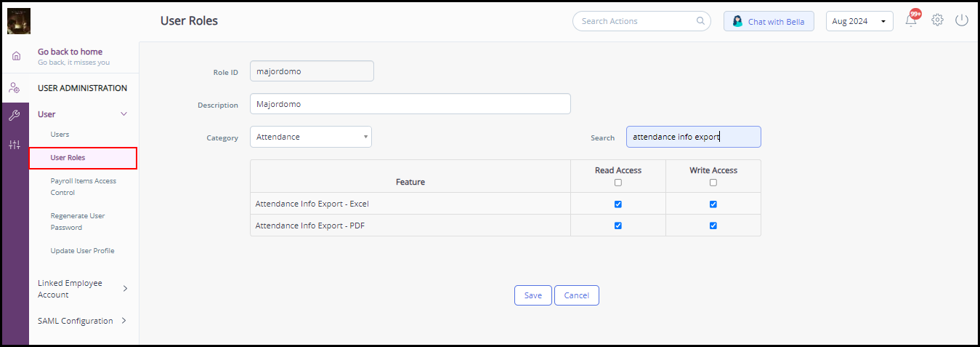The height and width of the screenshot is (347, 980).
Task: Open the user administration sidebar icon
Action: [x=15, y=88]
